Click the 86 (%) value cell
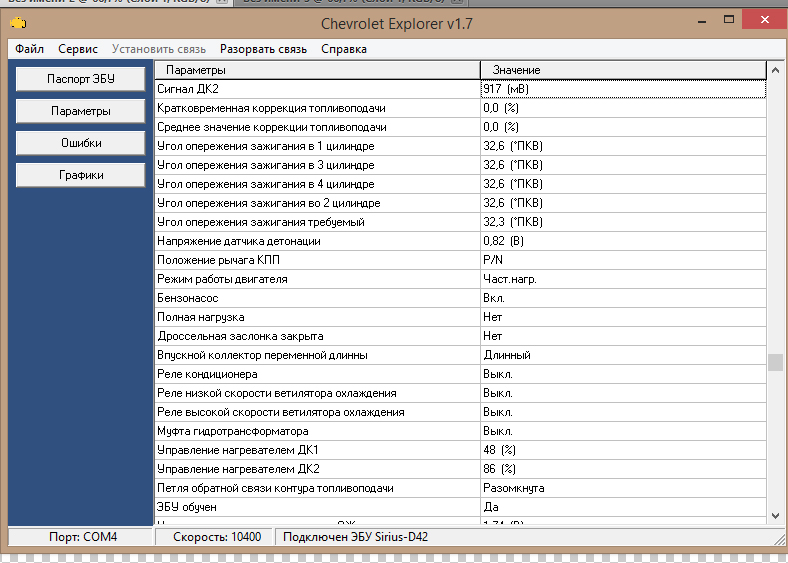Image resolution: width=788 pixels, height=563 pixels. pyautogui.click(x=623, y=470)
